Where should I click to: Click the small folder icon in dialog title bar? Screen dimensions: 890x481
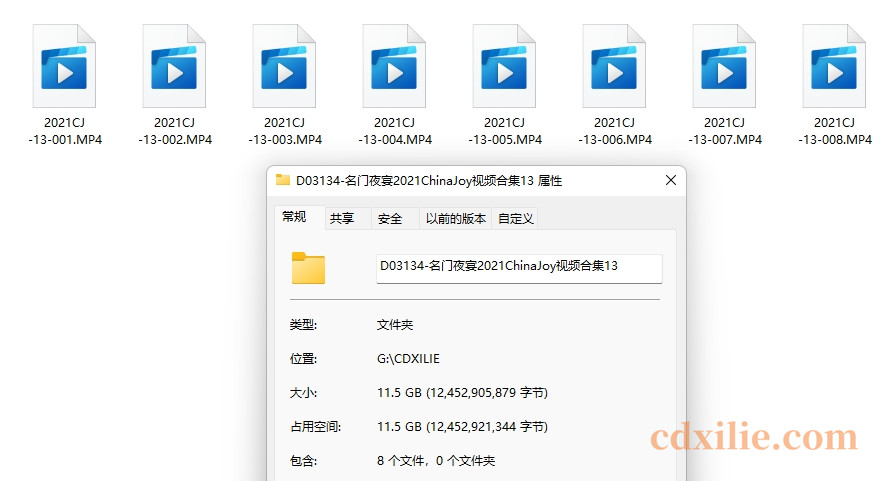[x=283, y=180]
